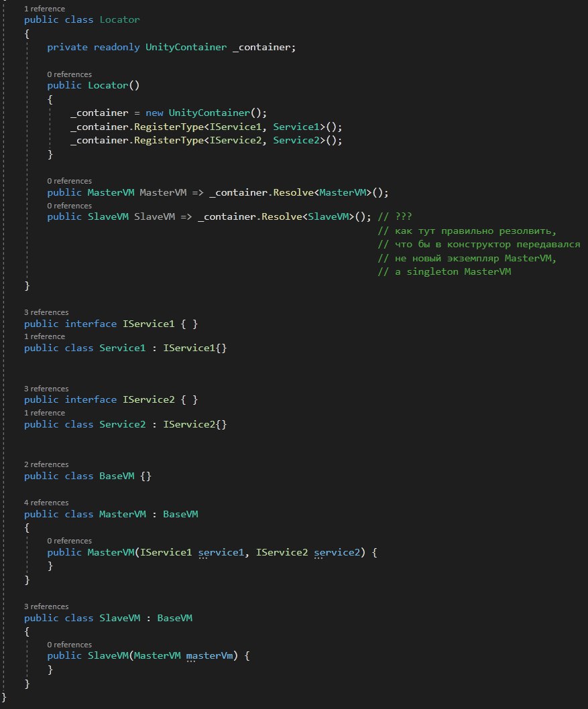The height and width of the screenshot is (709, 588).
Task: Click comment "// что бы в конструктор передавался"
Action: tap(479, 245)
